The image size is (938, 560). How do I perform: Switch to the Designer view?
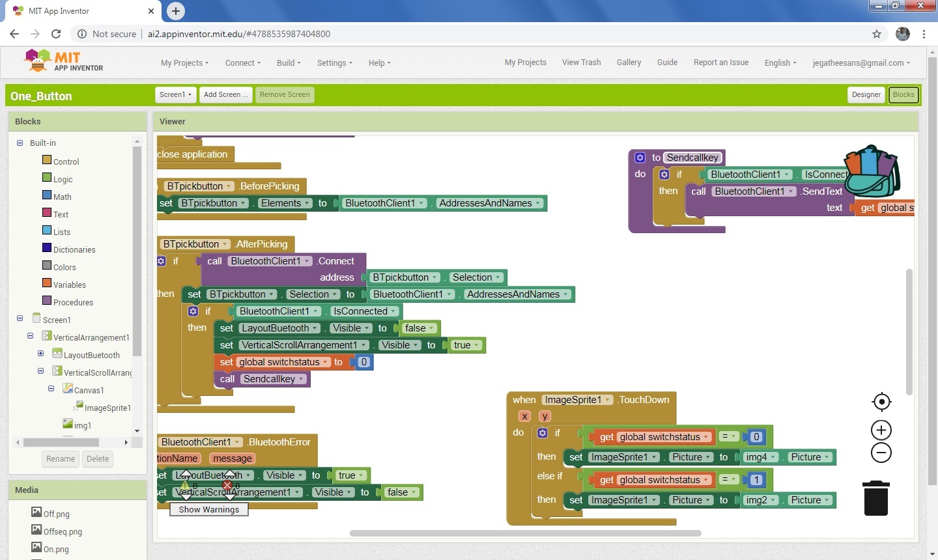click(x=866, y=94)
